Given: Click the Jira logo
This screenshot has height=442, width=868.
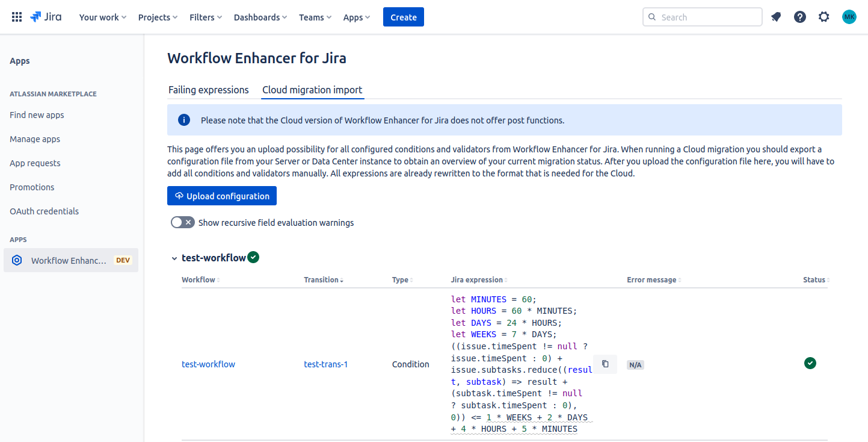Looking at the screenshot, I should tap(46, 17).
